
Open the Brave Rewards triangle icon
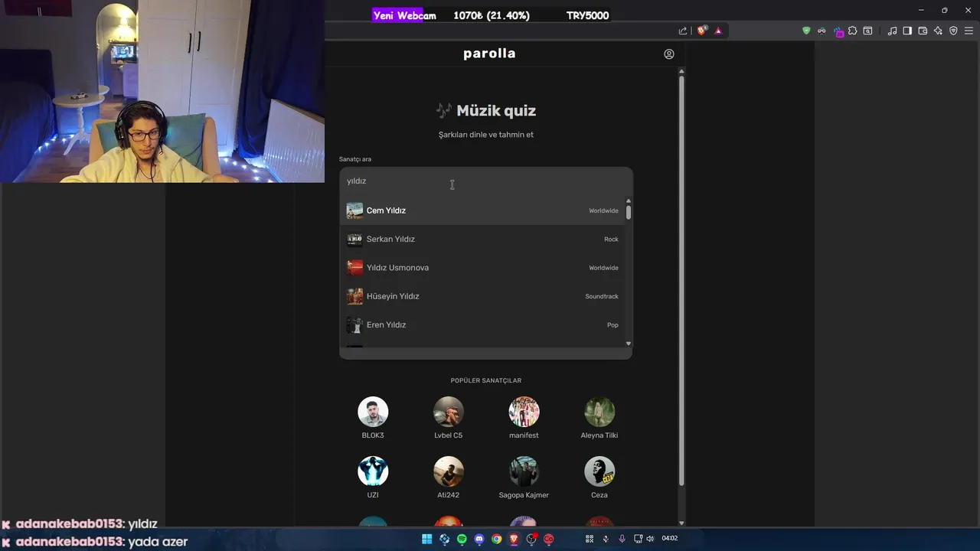(718, 31)
